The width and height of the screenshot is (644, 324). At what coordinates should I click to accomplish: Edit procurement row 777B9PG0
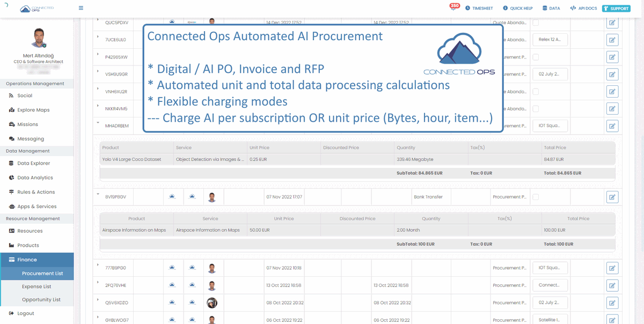(x=612, y=268)
